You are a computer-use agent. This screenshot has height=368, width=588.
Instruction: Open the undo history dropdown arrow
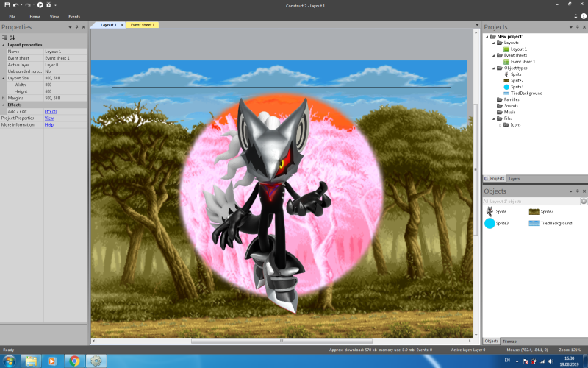click(21, 5)
